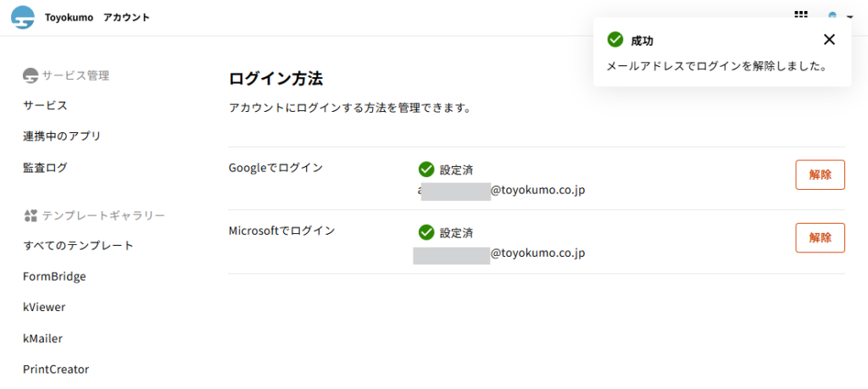Select すべてのテンプレート in sidebar
This screenshot has height=389, width=868.
tap(78, 246)
